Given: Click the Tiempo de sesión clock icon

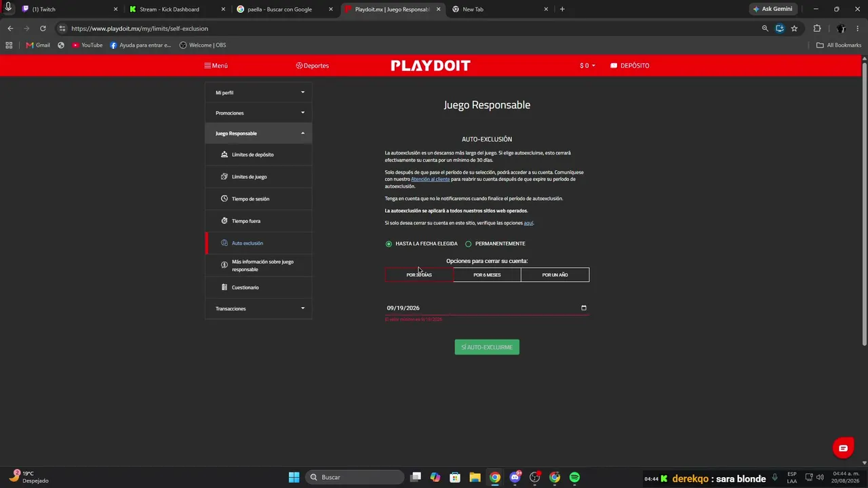Looking at the screenshot, I should tap(224, 199).
